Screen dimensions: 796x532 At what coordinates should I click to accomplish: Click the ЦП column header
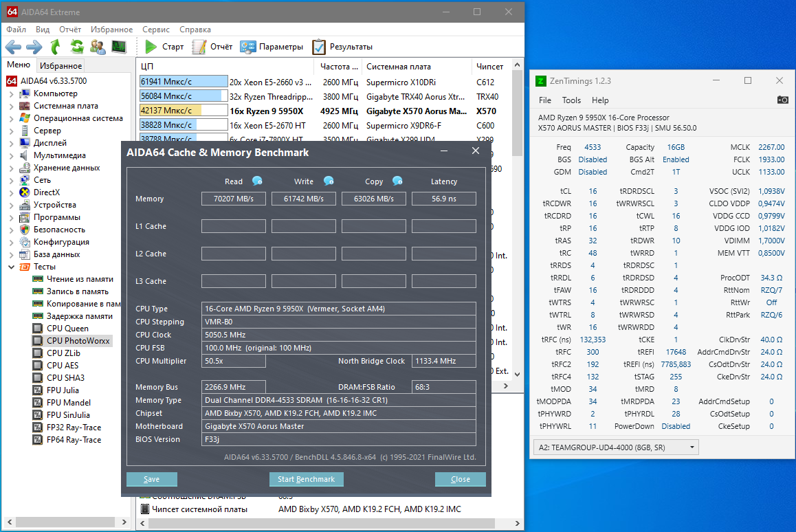coord(226,67)
